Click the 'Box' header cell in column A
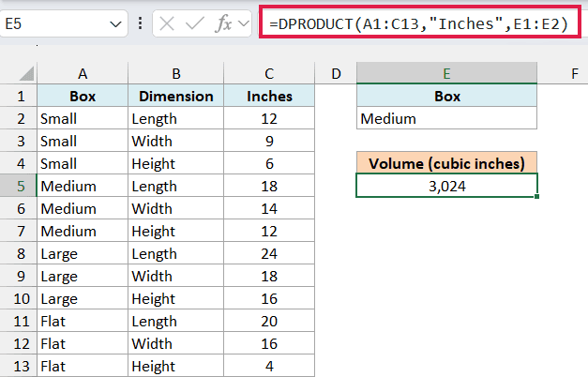Image resolution: width=588 pixels, height=377 pixels. click(x=83, y=96)
